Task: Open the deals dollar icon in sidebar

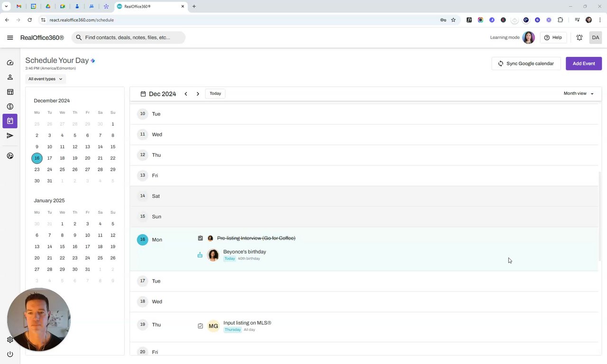Action: click(x=10, y=107)
